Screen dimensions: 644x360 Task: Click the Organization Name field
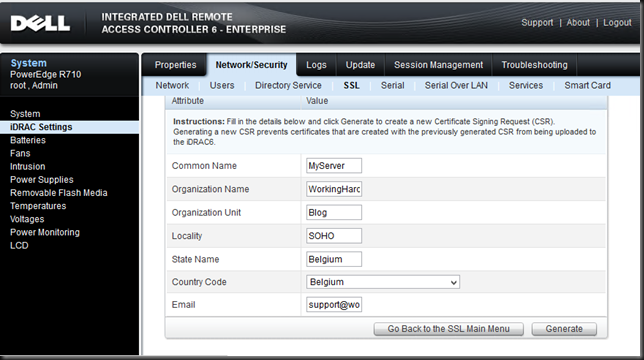[x=334, y=189]
